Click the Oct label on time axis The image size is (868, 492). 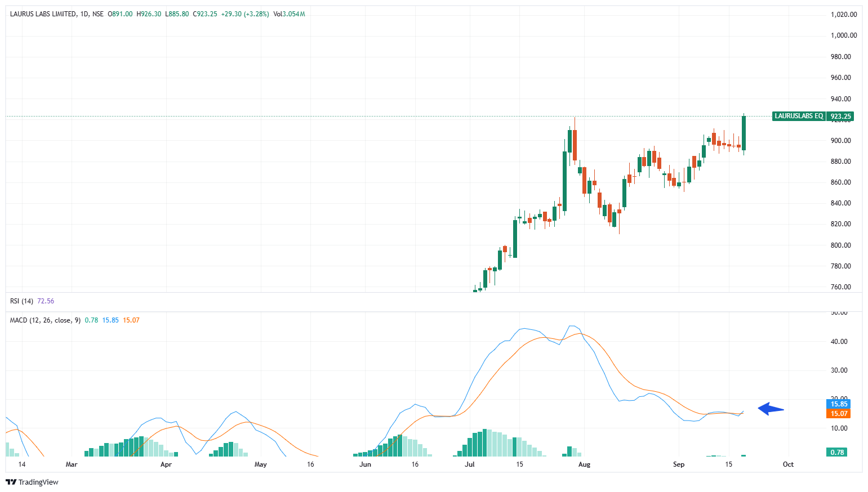coord(788,464)
